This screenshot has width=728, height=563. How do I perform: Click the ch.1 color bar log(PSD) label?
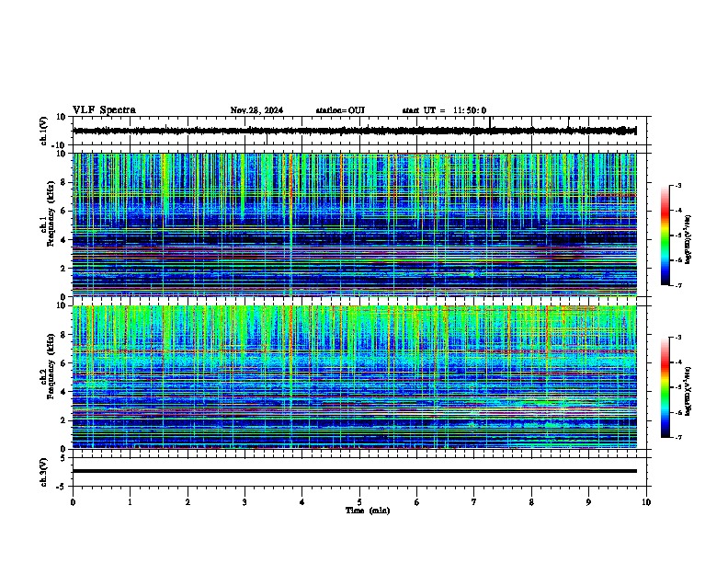(688, 239)
